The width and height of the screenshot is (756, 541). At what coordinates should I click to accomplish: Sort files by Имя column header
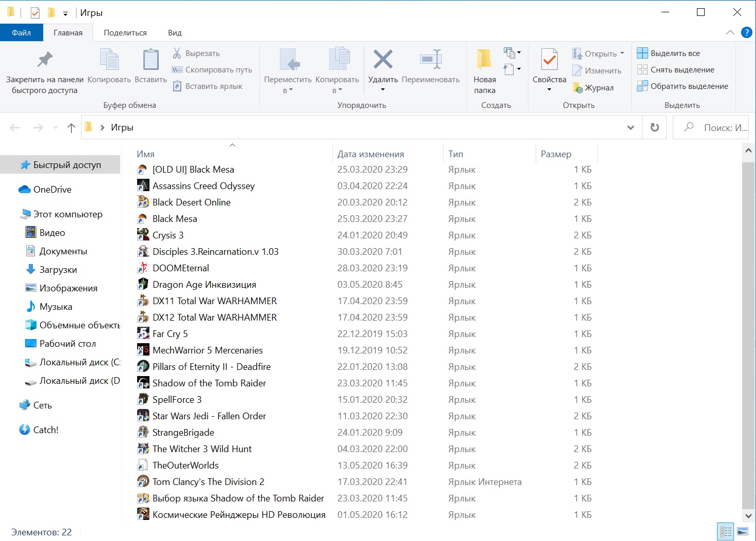145,154
